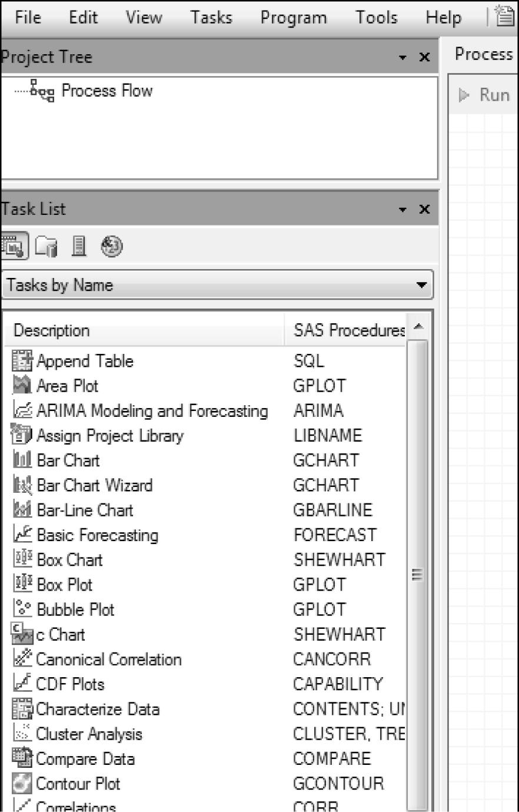Select the Canonical Correlation task name

pyautogui.click(x=108, y=659)
